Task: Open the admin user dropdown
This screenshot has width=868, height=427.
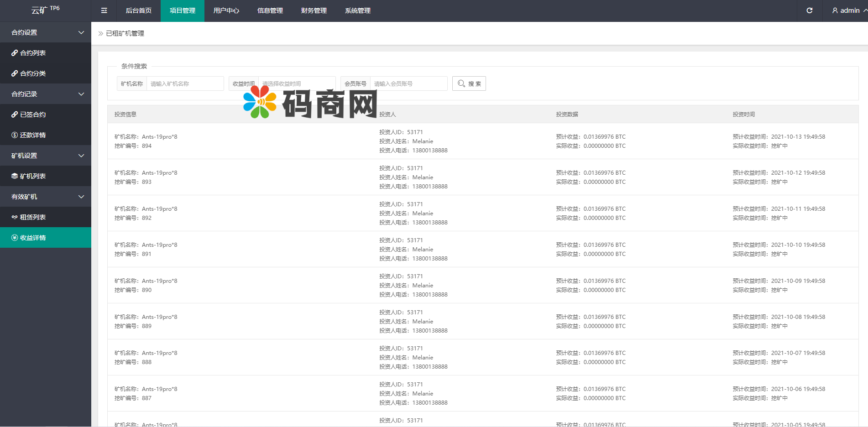Action: [849, 10]
